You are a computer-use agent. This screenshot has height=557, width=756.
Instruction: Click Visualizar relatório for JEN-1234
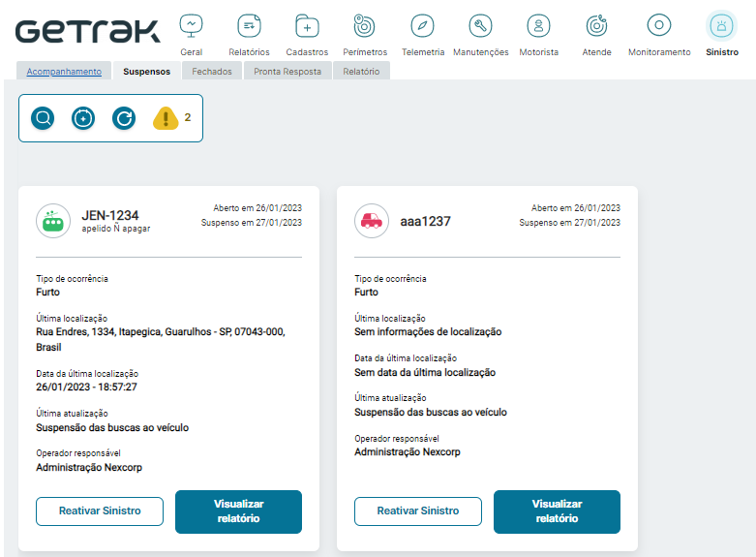click(x=239, y=511)
